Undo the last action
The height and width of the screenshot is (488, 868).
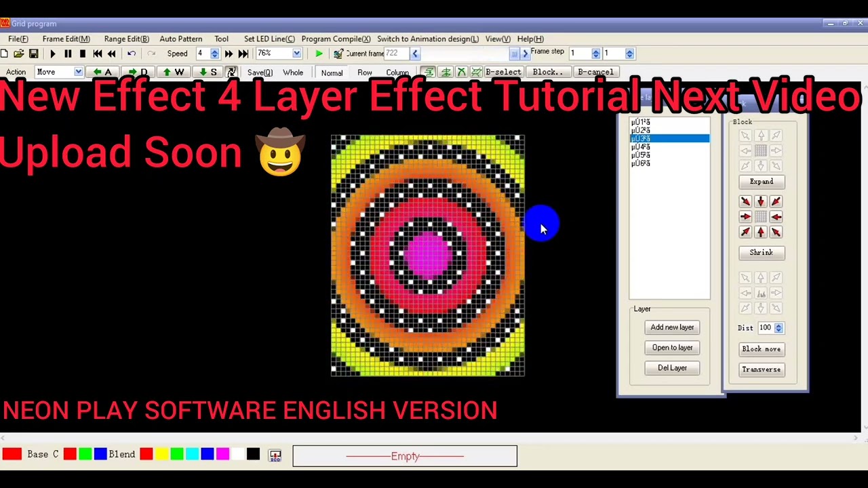click(132, 54)
